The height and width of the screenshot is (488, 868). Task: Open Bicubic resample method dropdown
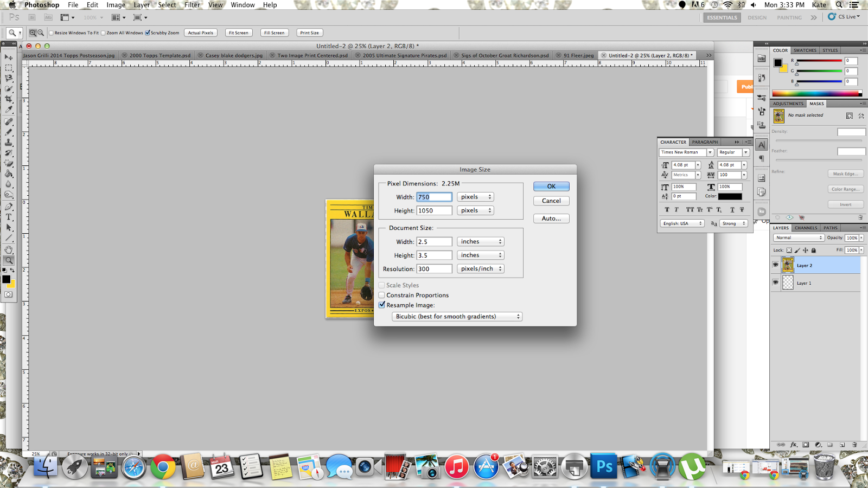[457, 317]
